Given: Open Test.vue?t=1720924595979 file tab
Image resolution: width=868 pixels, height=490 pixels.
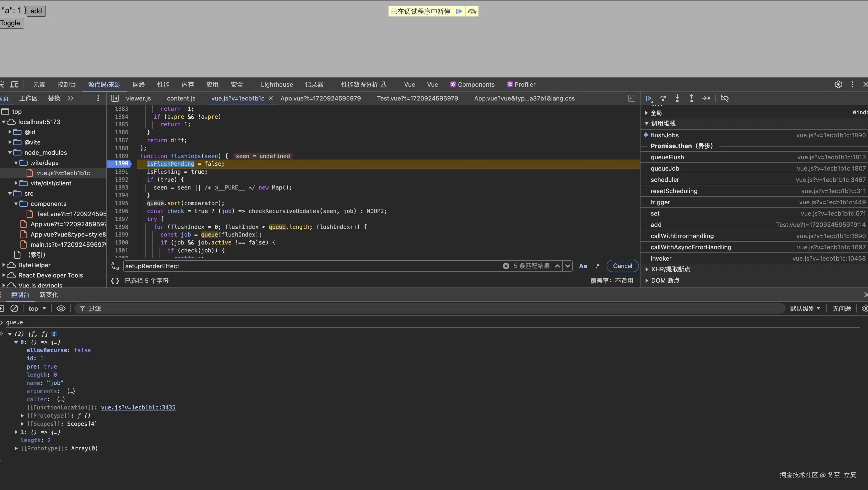Looking at the screenshot, I should coord(417,98).
